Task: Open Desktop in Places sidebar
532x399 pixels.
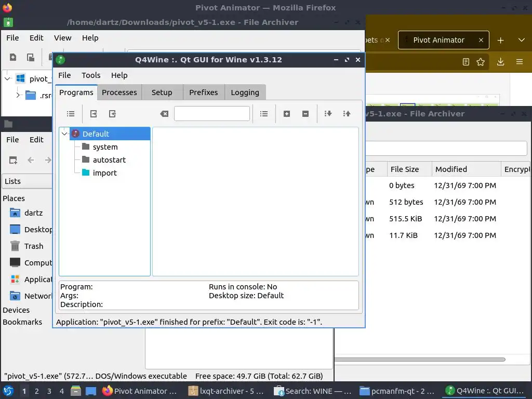Action: [31, 229]
